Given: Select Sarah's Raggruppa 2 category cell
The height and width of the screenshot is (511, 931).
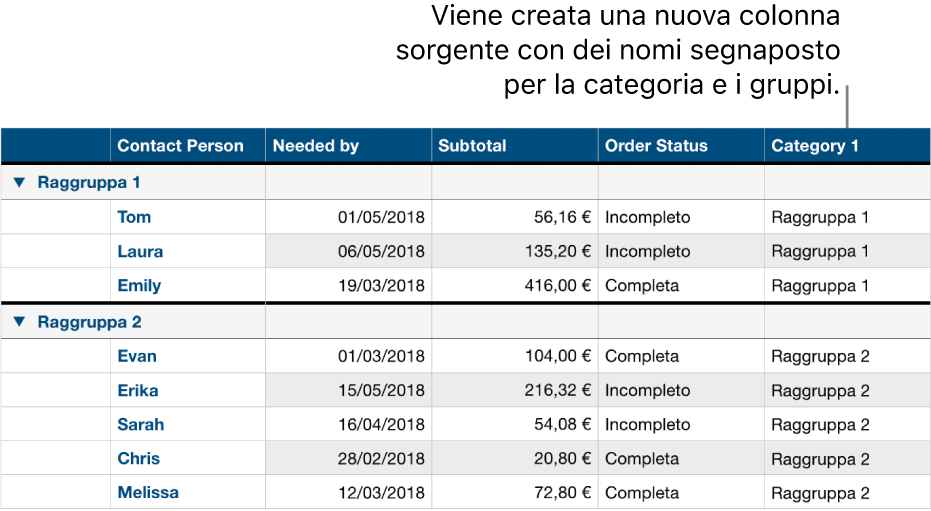Looking at the screenshot, I should click(x=820, y=424).
